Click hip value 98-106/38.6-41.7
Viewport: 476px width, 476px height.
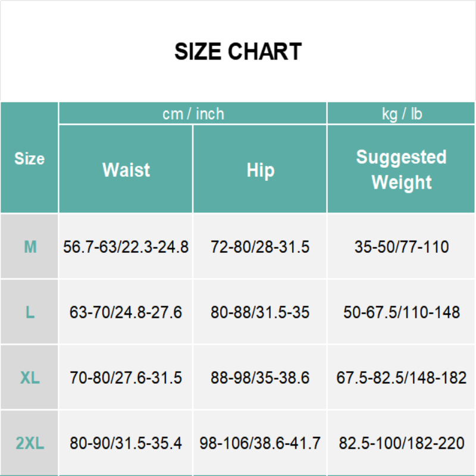tap(260, 443)
